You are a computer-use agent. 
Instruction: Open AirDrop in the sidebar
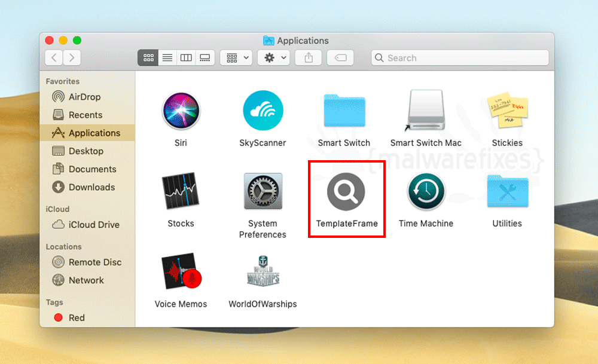[x=87, y=97]
